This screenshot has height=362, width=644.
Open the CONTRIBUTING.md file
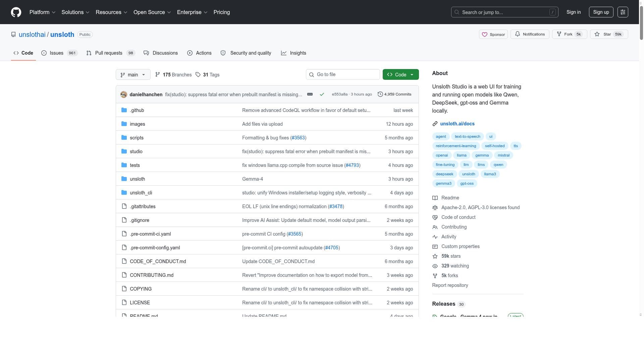pyautogui.click(x=152, y=275)
